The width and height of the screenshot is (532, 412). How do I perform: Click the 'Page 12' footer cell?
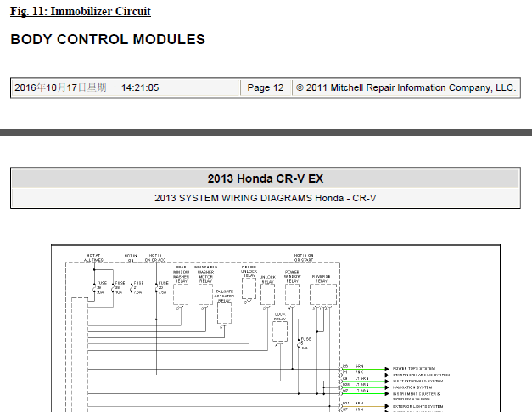pos(266,87)
